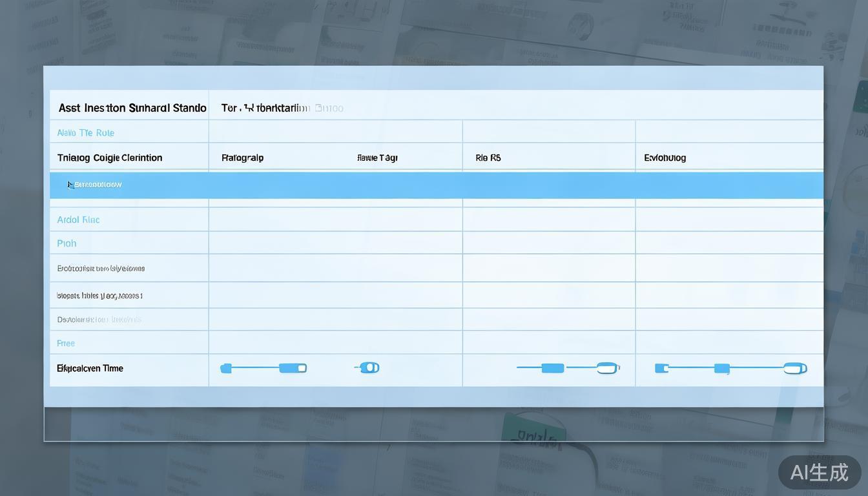Click the "Alalo Tfe Rute" link
868x496 pixels.
tap(85, 133)
